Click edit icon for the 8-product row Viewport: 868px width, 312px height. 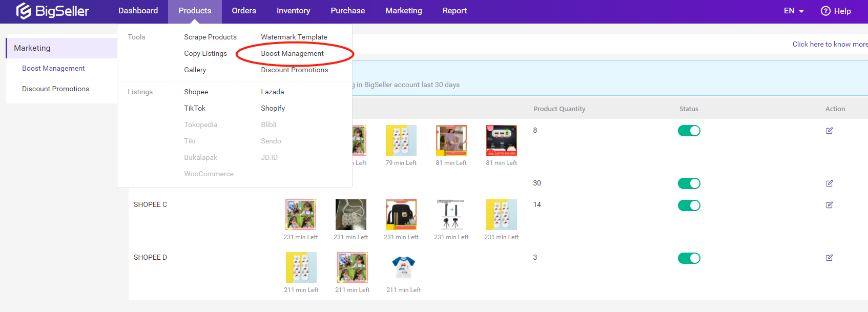829,131
